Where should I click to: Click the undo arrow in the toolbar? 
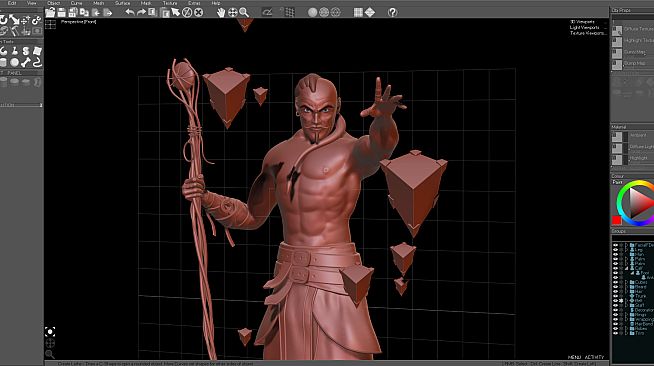tap(130, 12)
